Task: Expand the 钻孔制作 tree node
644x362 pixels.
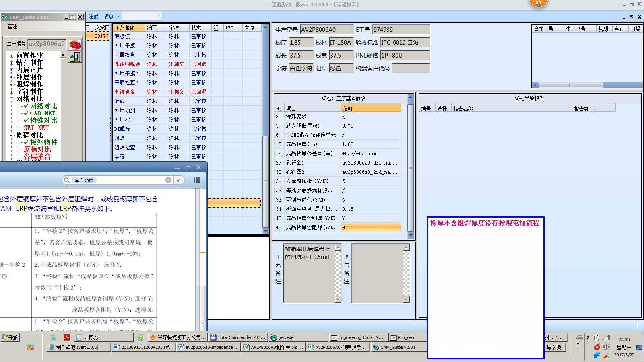Action: click(x=12, y=63)
